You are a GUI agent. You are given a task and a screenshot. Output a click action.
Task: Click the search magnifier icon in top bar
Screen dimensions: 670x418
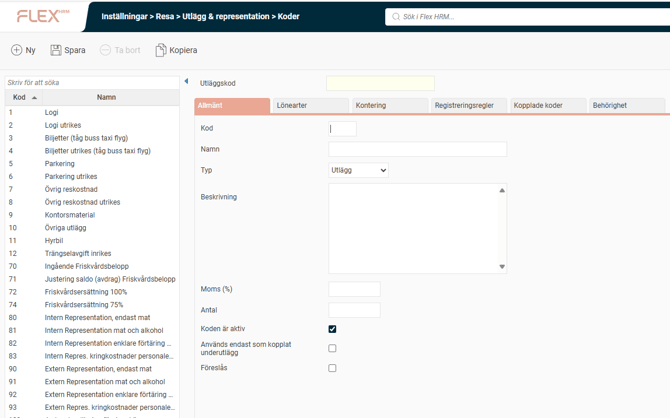pos(397,17)
